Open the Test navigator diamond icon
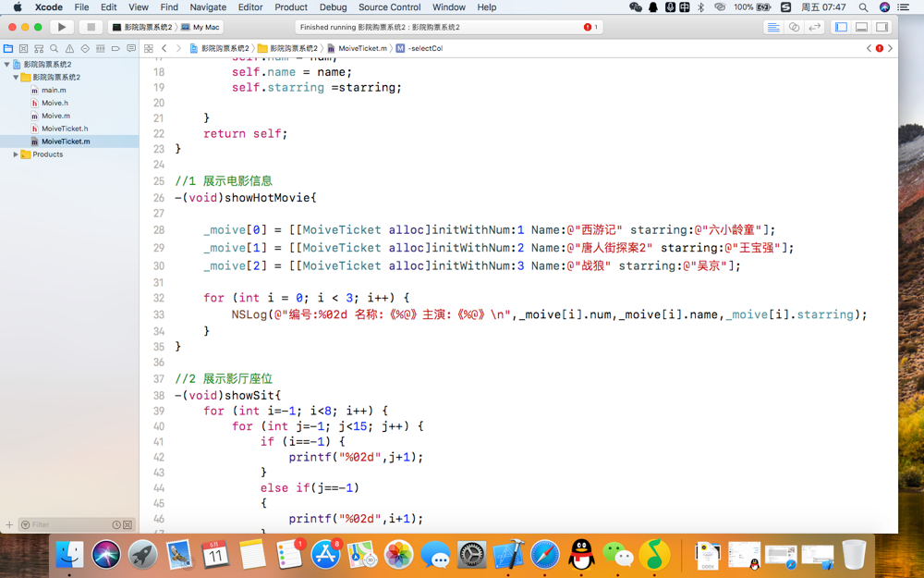The height and width of the screenshot is (578, 924). [85, 48]
